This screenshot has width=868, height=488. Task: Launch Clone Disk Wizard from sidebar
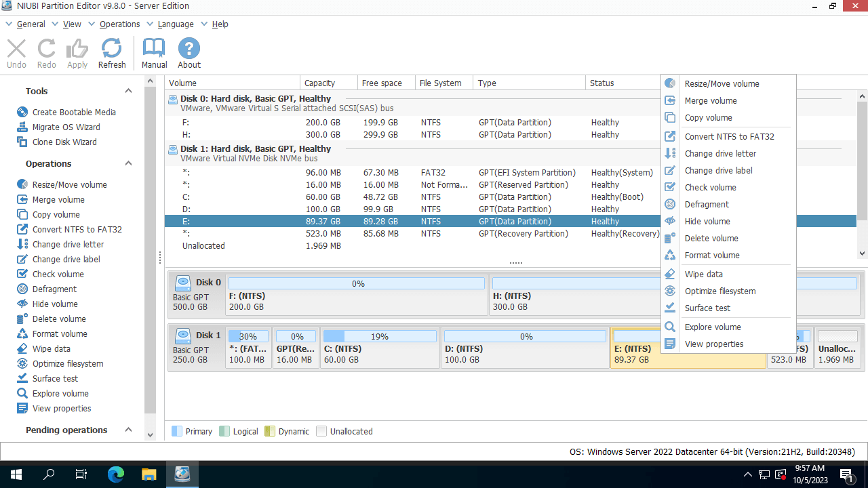(x=57, y=142)
